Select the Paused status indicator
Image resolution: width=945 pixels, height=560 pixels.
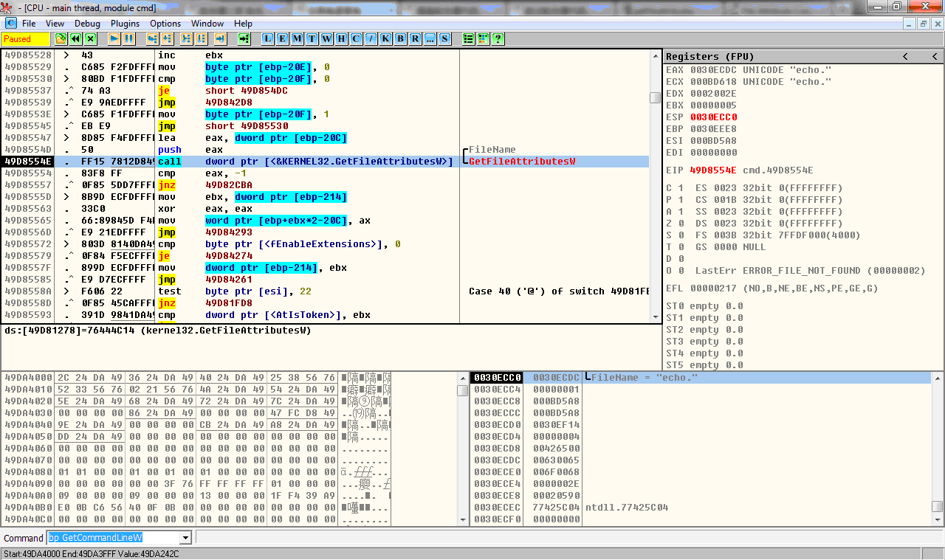(x=24, y=38)
